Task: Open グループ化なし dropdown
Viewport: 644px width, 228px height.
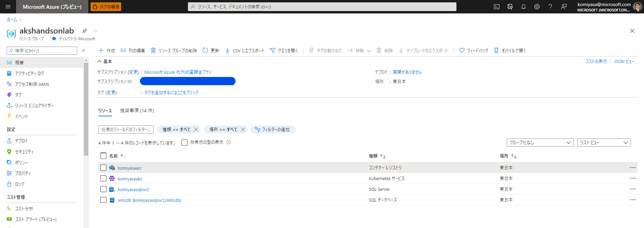Action: click(x=540, y=142)
